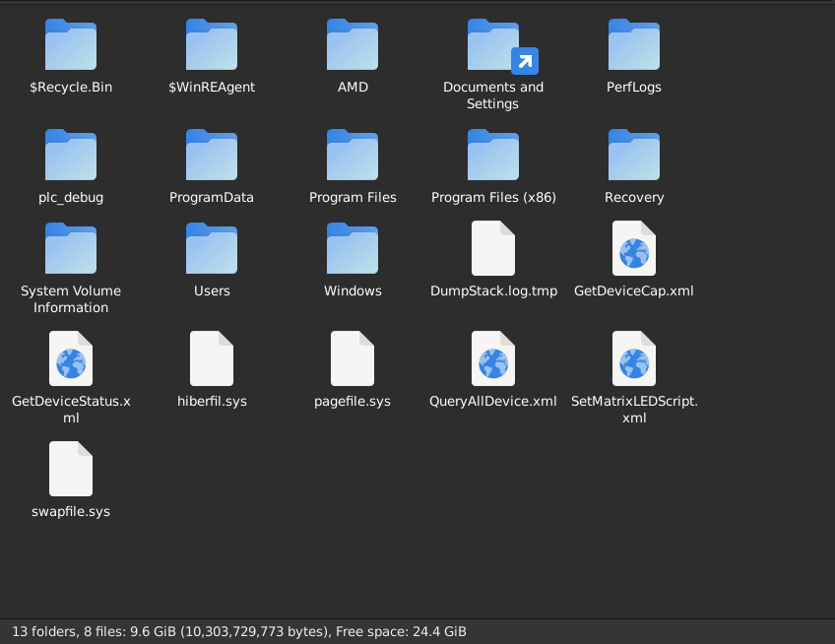
Task: Select the DumpStack.log.tmp file
Action: point(493,249)
